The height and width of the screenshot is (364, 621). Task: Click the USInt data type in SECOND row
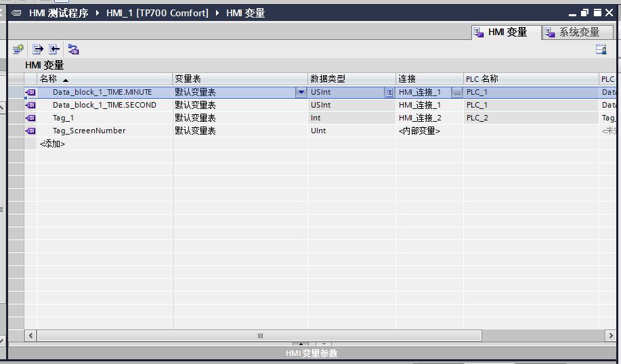click(321, 106)
